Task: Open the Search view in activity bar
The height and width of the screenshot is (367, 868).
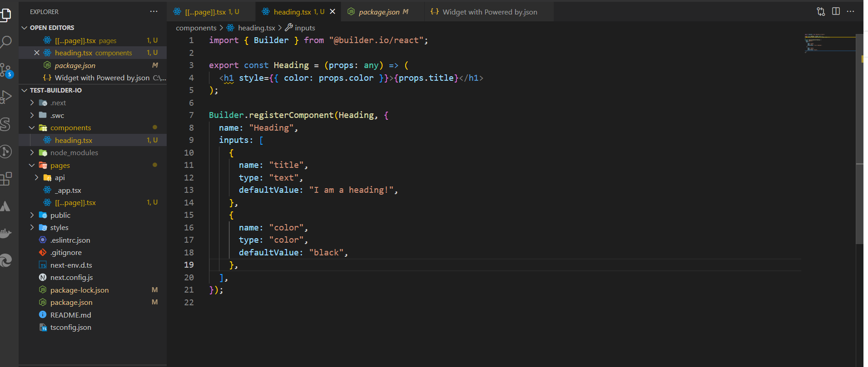Action: [x=6, y=42]
